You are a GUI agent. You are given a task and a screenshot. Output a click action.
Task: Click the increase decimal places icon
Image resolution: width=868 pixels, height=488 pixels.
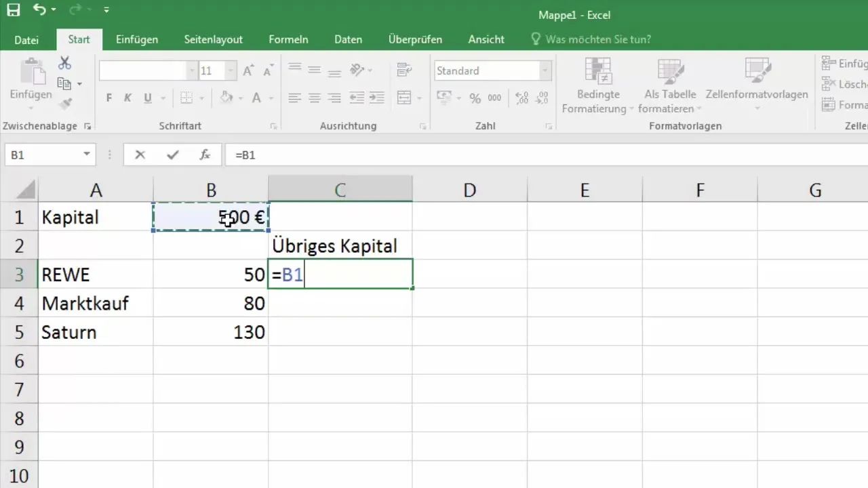(521, 98)
